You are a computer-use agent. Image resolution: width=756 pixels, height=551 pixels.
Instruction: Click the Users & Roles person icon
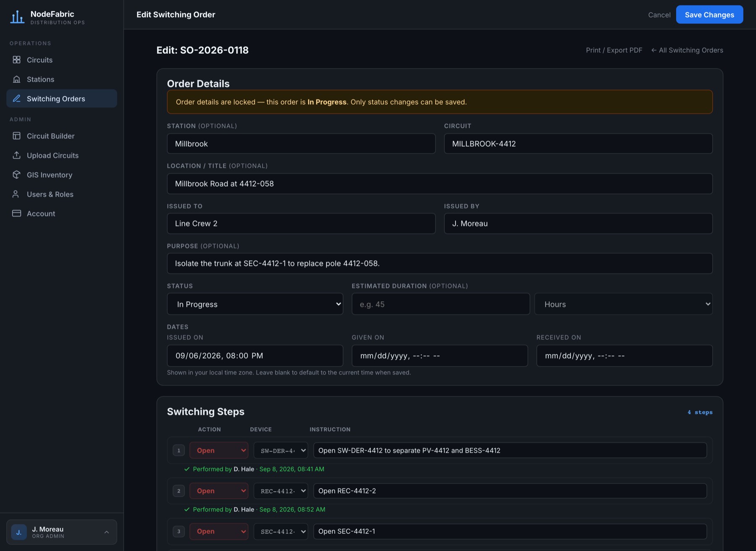[x=16, y=194]
